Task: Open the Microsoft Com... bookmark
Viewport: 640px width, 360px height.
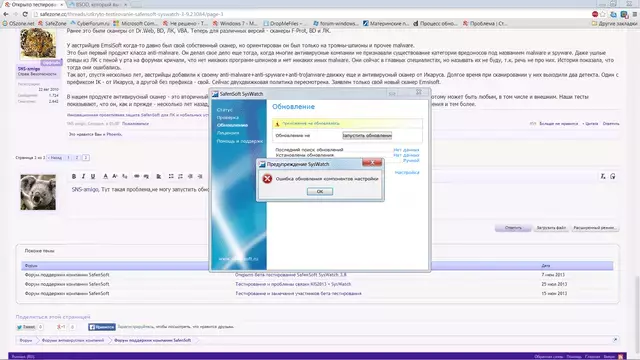Action: (x=136, y=24)
